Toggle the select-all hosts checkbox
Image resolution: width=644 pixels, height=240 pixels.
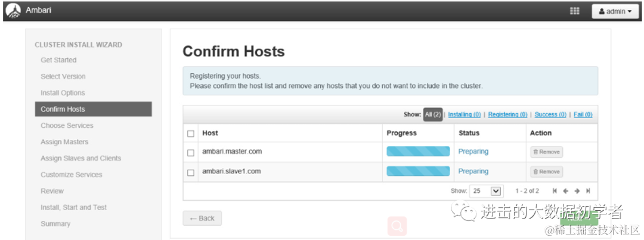click(191, 133)
